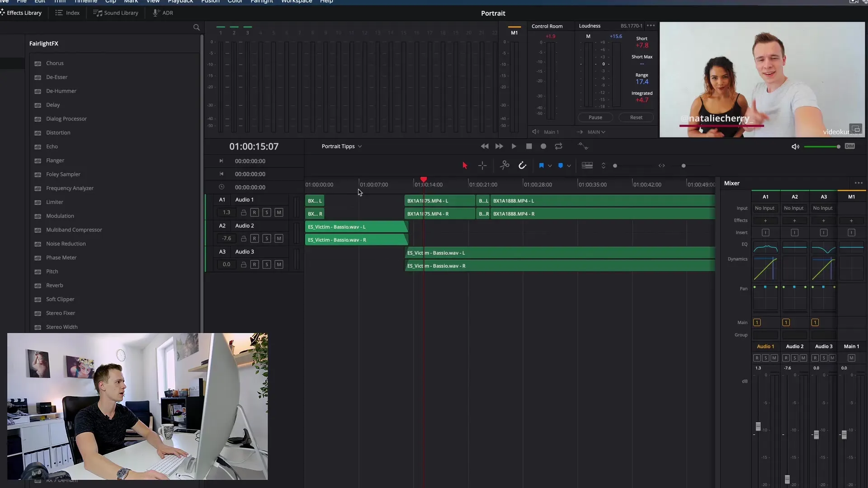Open A2 input No Input dropdown
Image resolution: width=868 pixels, height=488 pixels.
pos(794,208)
